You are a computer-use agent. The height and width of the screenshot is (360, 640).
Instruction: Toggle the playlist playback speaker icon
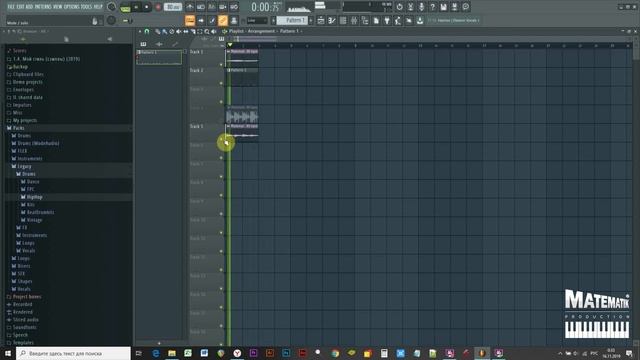tap(213, 31)
